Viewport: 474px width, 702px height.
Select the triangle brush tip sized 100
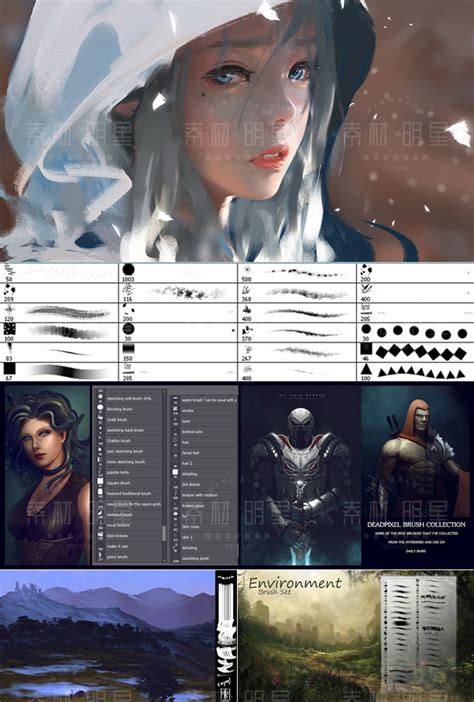[366, 368]
